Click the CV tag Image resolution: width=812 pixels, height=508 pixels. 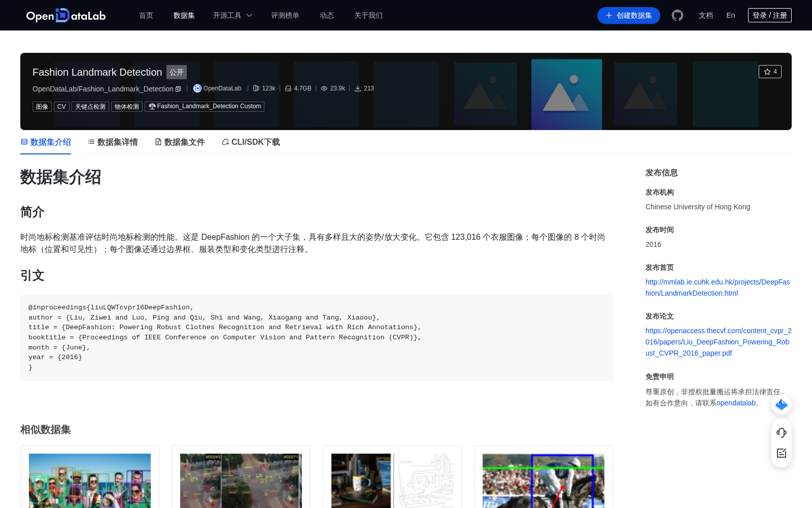[61, 107]
